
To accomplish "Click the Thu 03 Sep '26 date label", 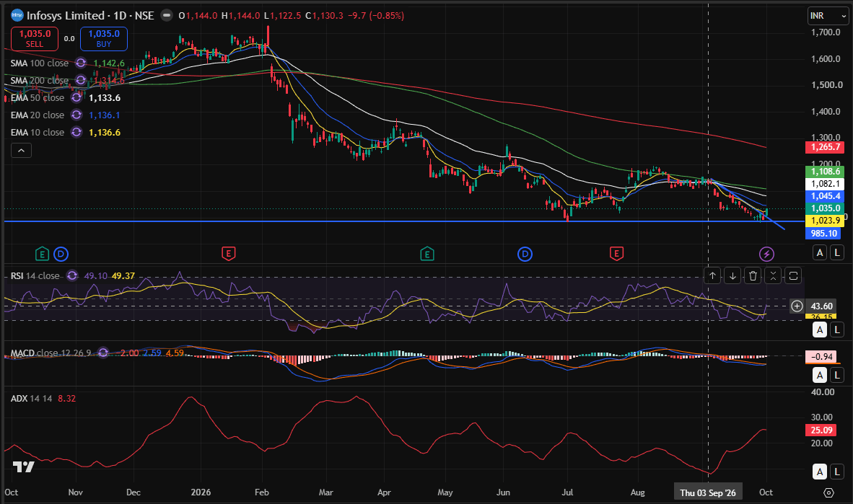I will click(x=708, y=492).
